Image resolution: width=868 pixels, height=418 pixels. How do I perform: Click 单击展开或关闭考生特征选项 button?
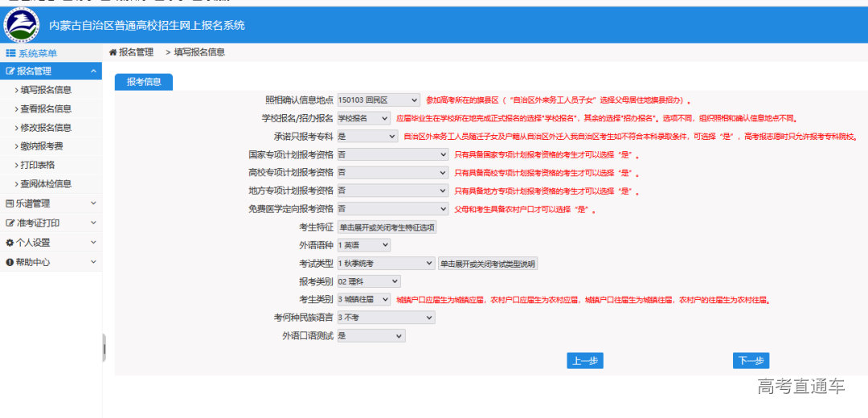[387, 227]
